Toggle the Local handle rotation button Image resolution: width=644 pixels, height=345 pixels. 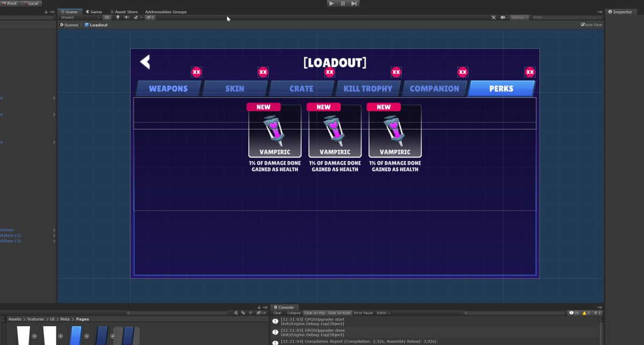31,3
